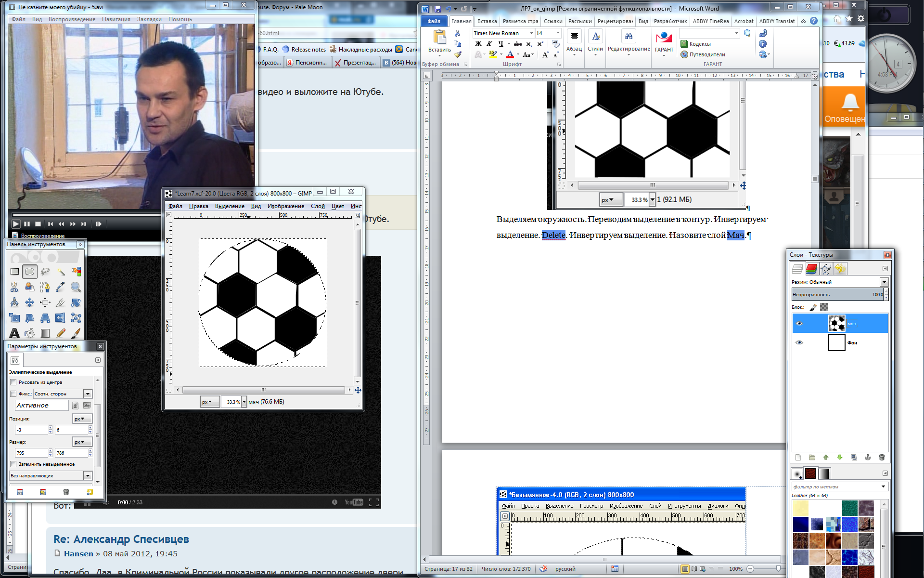Switch to Channels tab in Layers dock
The height and width of the screenshot is (578, 924).
coord(811,269)
